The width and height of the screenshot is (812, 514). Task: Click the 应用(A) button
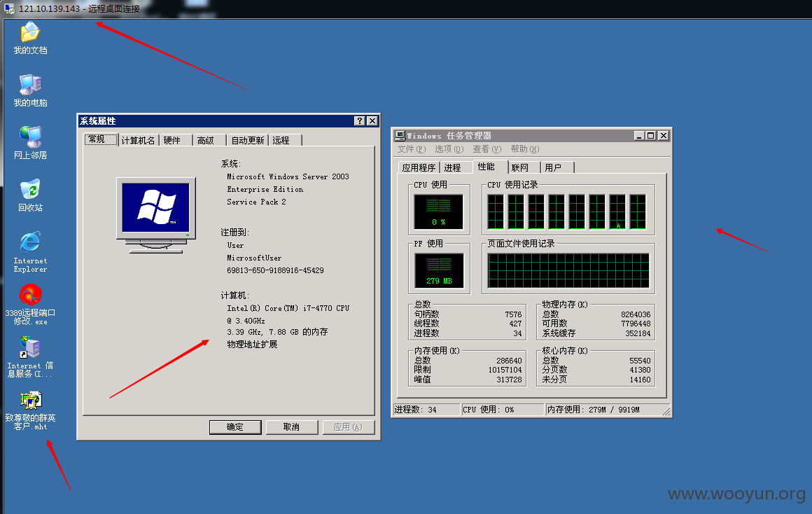pos(348,427)
